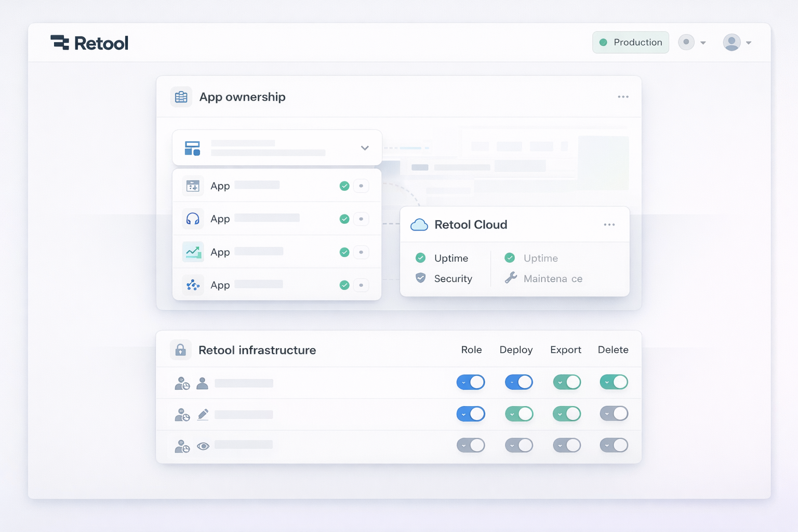798x532 pixels.
Task: Enable Role switch in eye row
Action: pyautogui.click(x=471, y=445)
